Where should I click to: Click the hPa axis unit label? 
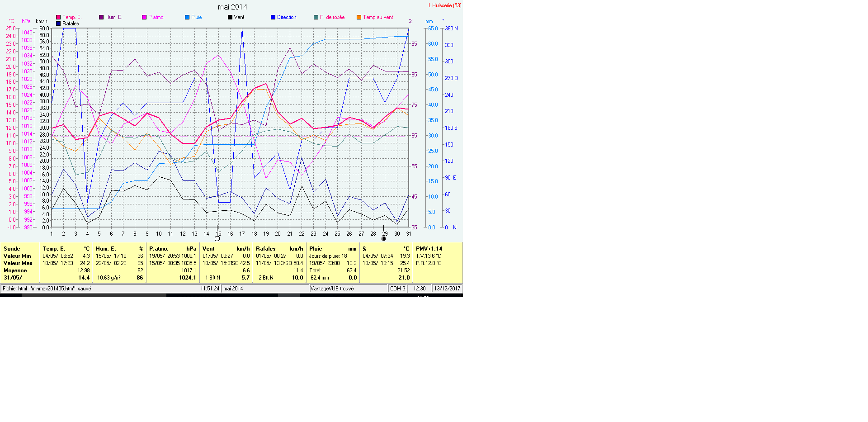point(26,21)
